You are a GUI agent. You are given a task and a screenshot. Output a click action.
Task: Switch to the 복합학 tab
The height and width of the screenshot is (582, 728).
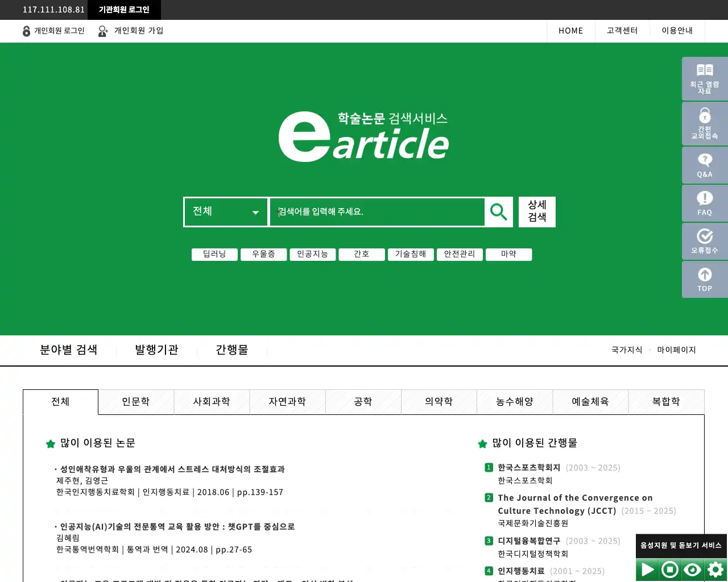point(666,402)
